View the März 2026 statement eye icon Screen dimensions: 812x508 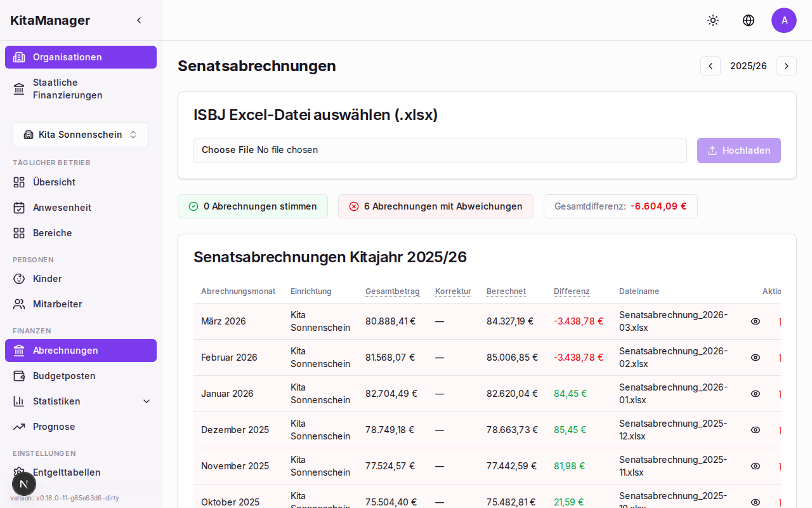click(x=756, y=321)
